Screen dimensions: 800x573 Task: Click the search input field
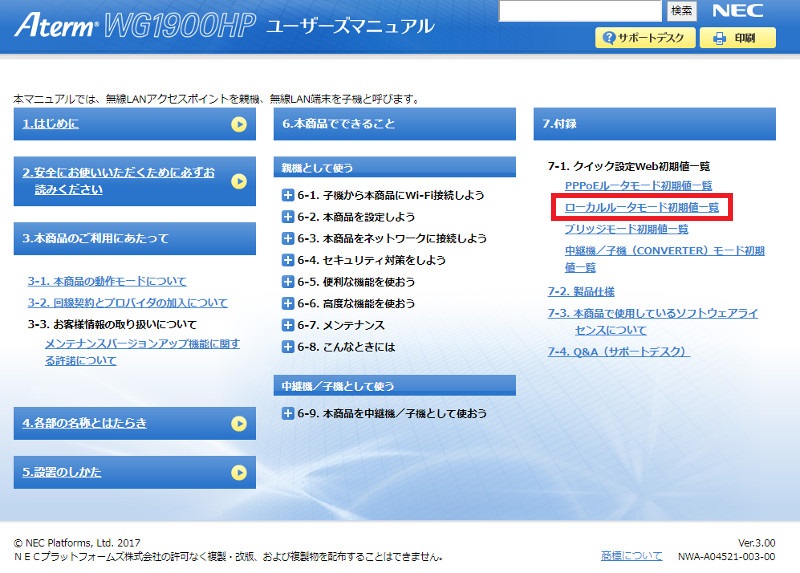580,11
